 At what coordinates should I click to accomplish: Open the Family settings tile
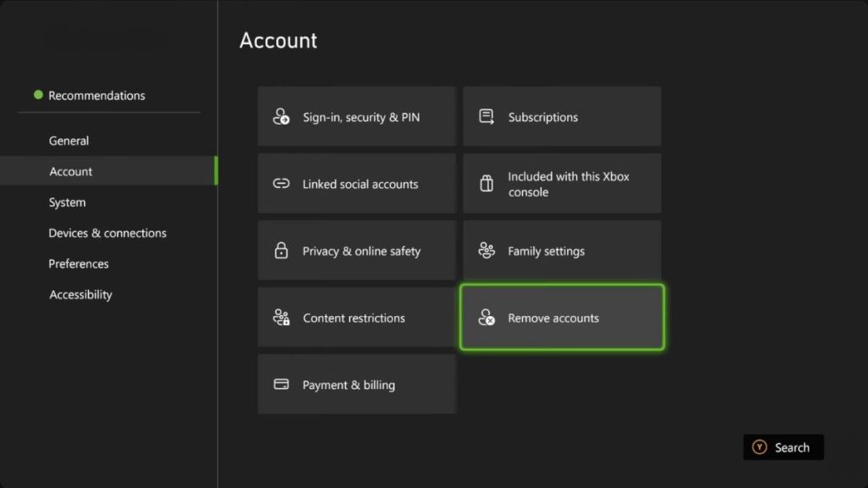pos(562,250)
